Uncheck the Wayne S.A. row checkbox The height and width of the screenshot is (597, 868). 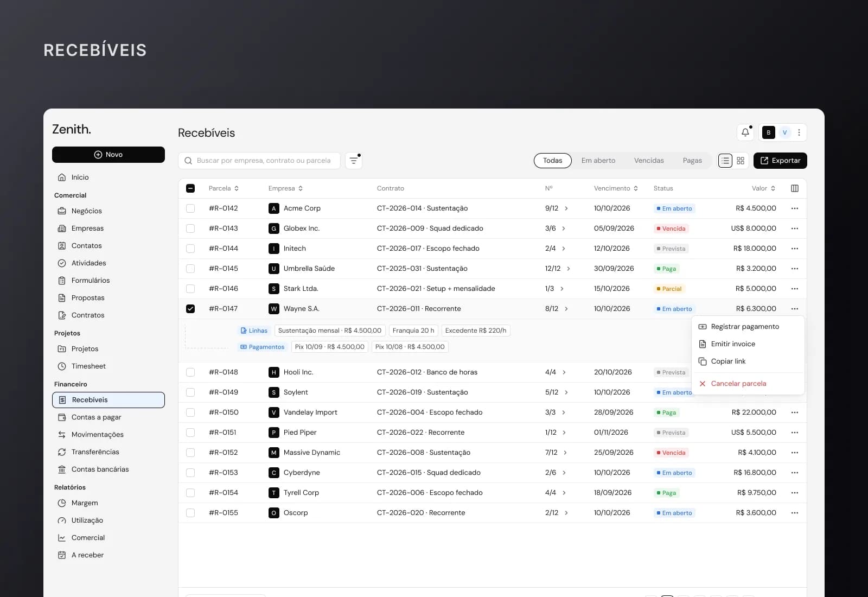(x=190, y=309)
